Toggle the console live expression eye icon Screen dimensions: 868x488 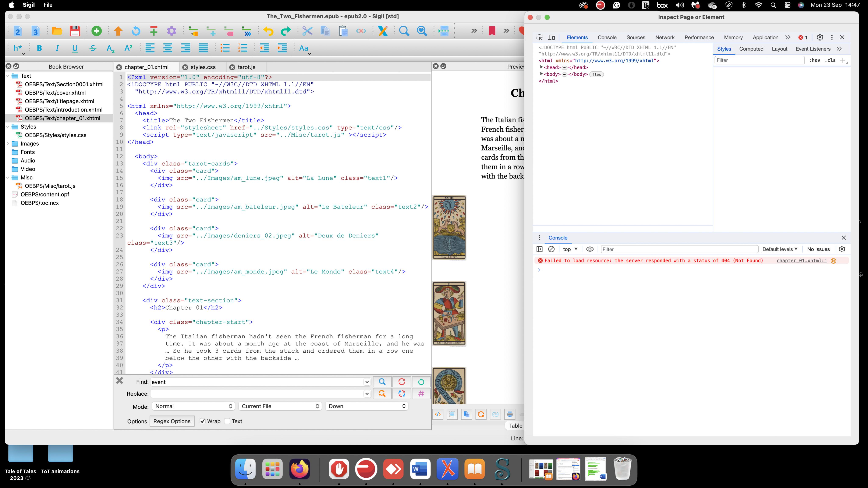[x=590, y=249]
